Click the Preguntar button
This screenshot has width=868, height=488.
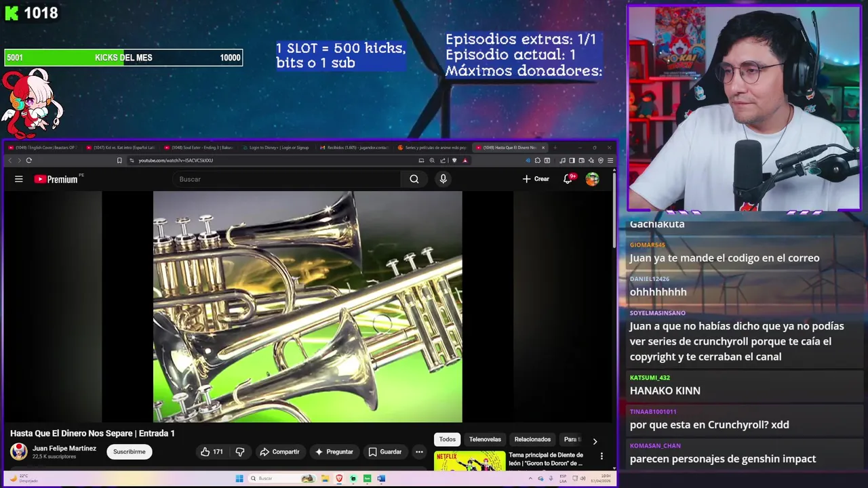pos(334,451)
